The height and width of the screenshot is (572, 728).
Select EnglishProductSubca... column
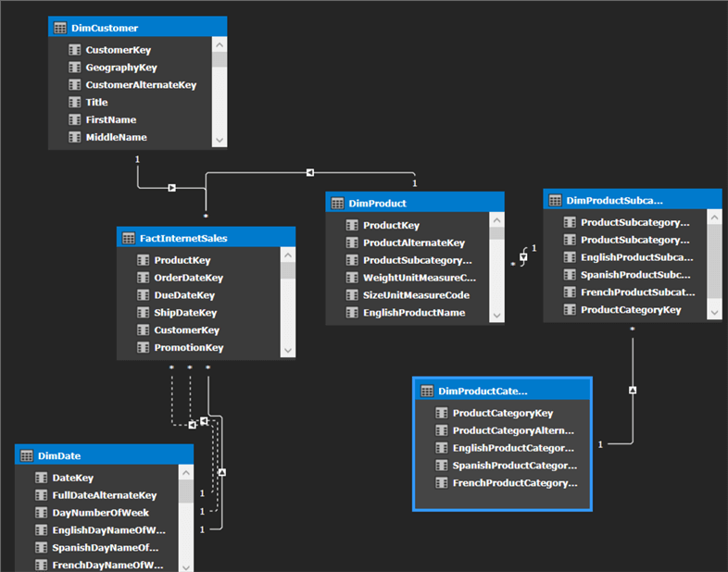pos(636,257)
